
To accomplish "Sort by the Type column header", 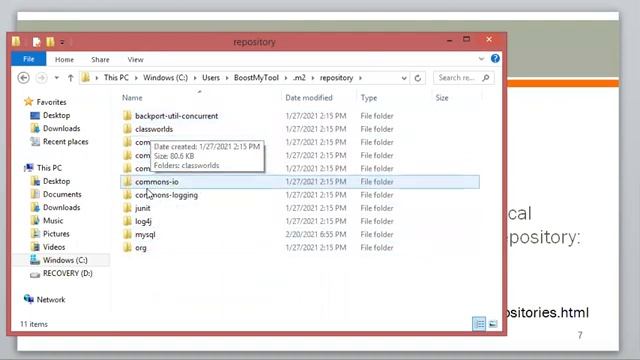I will 369,98.
